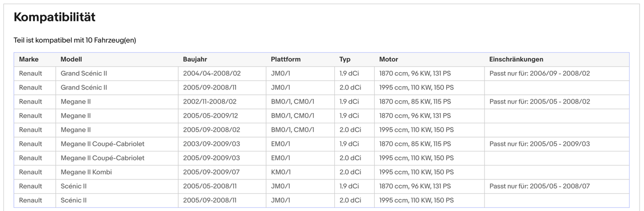Click the build year cell '2002/11-2008/02'
This screenshot has width=644, height=211.
[x=209, y=101]
